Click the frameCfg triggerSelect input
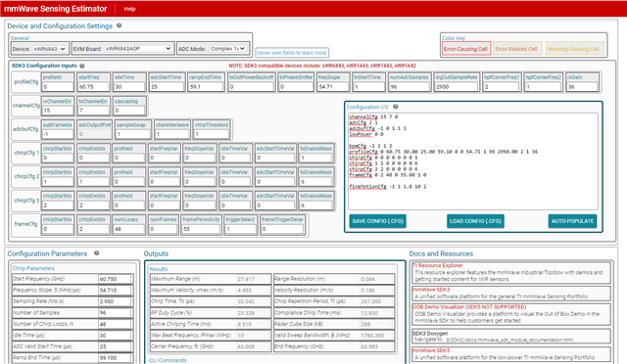The image size is (627, 364). pos(240,229)
